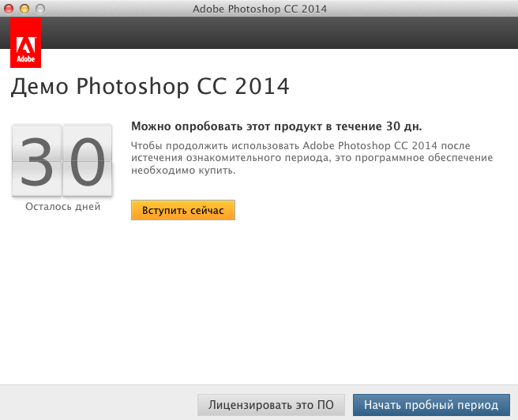Screen dimensions: 518x420
Task: Close the Photoshop CC 2014 window
Action: click(9, 9)
